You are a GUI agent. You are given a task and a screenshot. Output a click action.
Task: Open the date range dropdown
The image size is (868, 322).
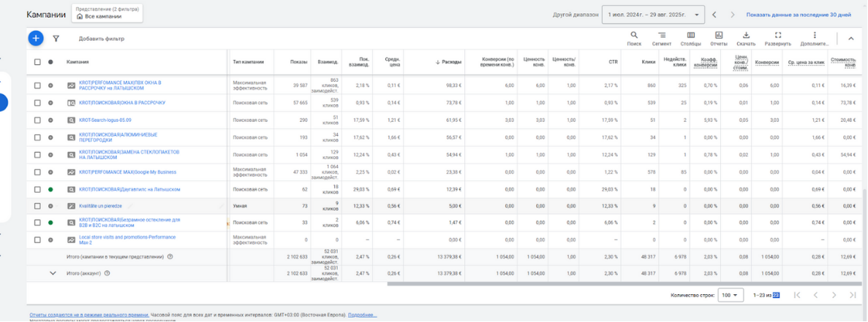pyautogui.click(x=653, y=15)
